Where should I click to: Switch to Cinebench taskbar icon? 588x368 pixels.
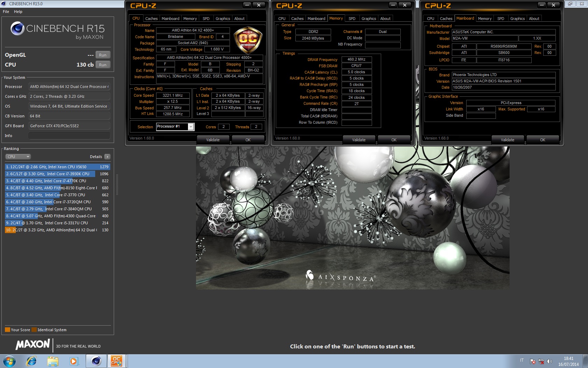point(96,361)
